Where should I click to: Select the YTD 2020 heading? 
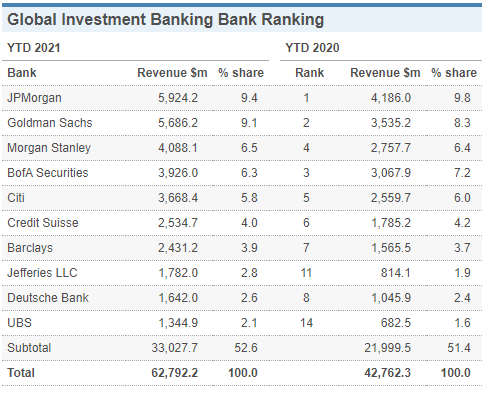pyautogui.click(x=312, y=48)
